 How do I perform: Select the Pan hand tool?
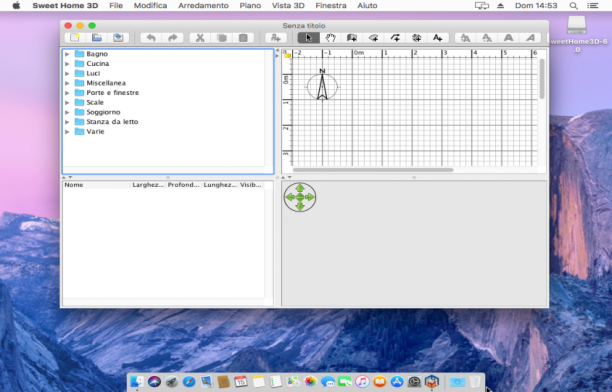tap(330, 38)
